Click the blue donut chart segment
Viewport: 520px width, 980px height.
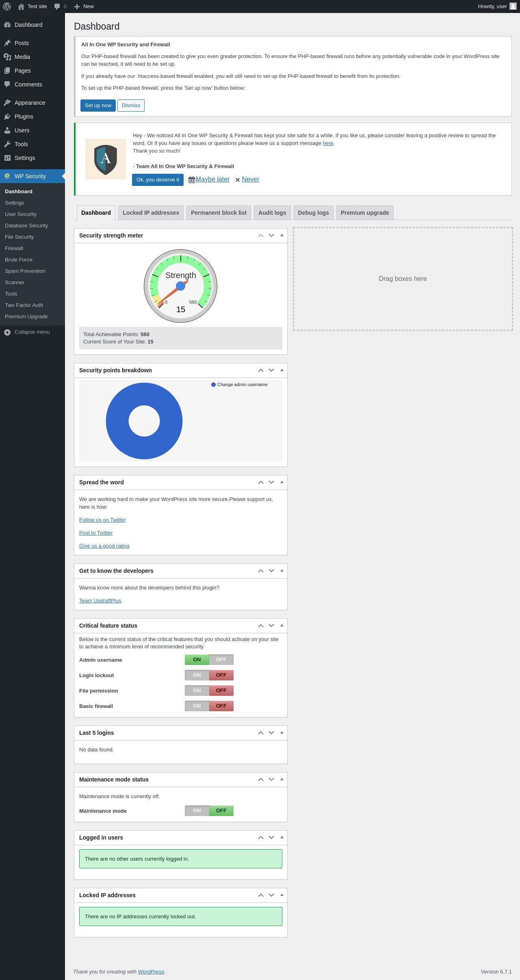[x=118, y=421]
